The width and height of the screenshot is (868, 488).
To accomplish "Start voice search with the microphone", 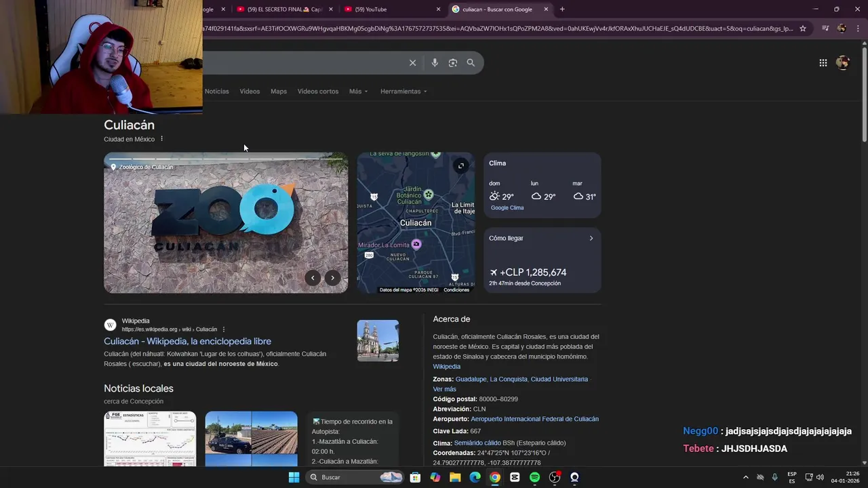I will pyautogui.click(x=435, y=62).
